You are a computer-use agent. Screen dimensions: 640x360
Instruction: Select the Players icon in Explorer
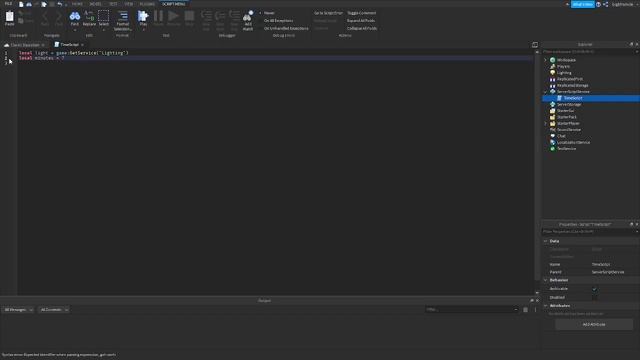pos(552,66)
